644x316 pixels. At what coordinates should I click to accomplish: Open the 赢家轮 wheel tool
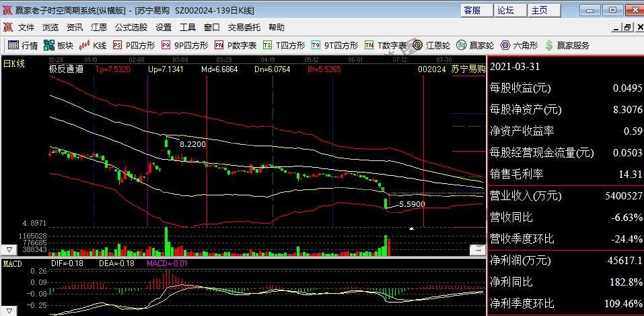pyautogui.click(x=475, y=45)
